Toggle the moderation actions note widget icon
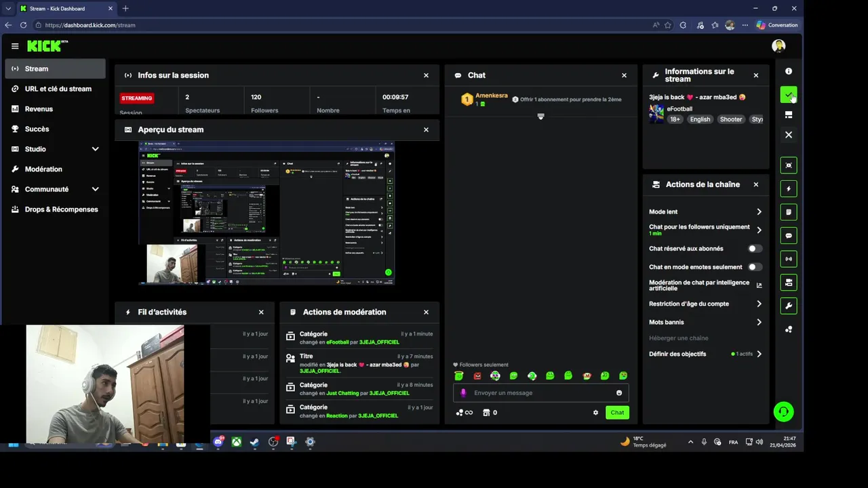The height and width of the screenshot is (488, 868). point(789,212)
